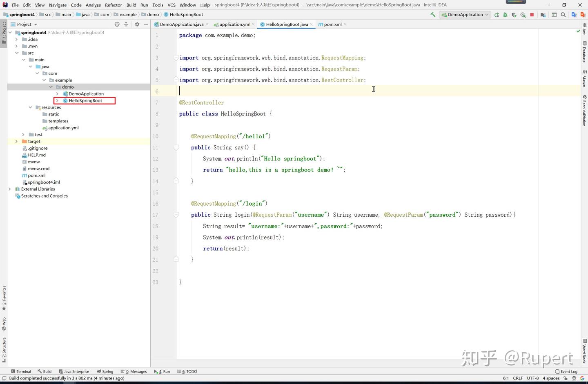Open the Project Structure icon

coord(543,15)
